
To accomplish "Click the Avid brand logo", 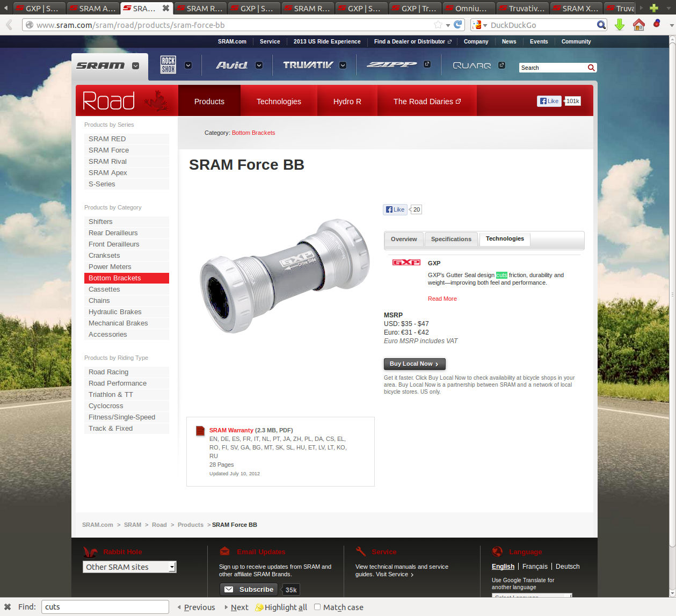I will pos(232,65).
